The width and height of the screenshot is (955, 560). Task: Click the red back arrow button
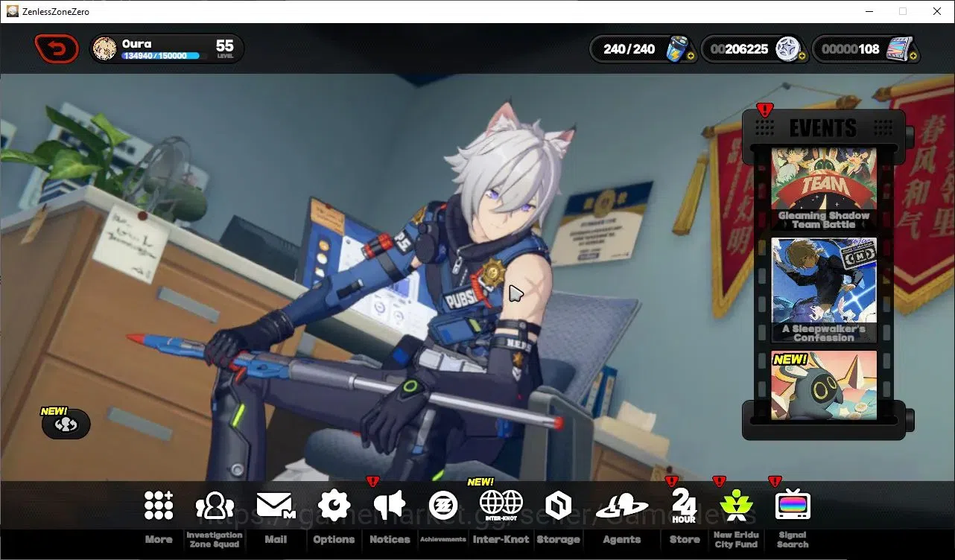pyautogui.click(x=57, y=49)
